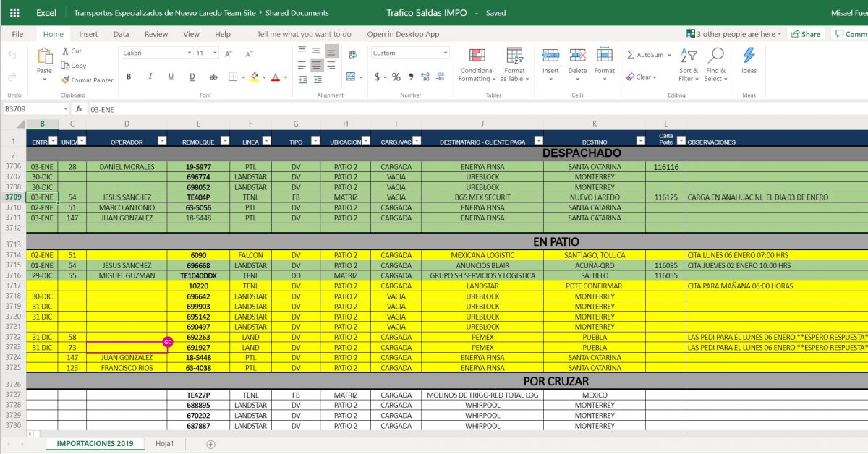868x454 pixels.
Task: Click the Redo arrow icon
Action: (x=12, y=77)
